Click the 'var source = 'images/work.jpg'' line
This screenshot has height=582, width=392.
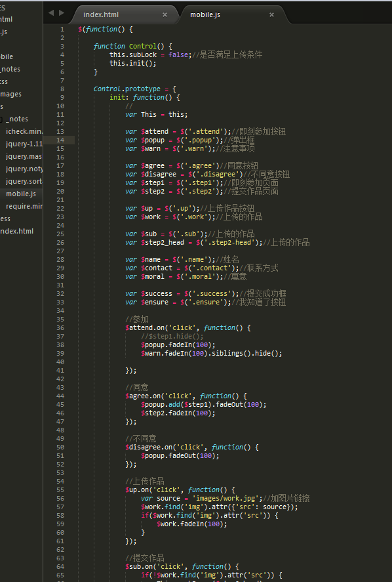point(225,499)
